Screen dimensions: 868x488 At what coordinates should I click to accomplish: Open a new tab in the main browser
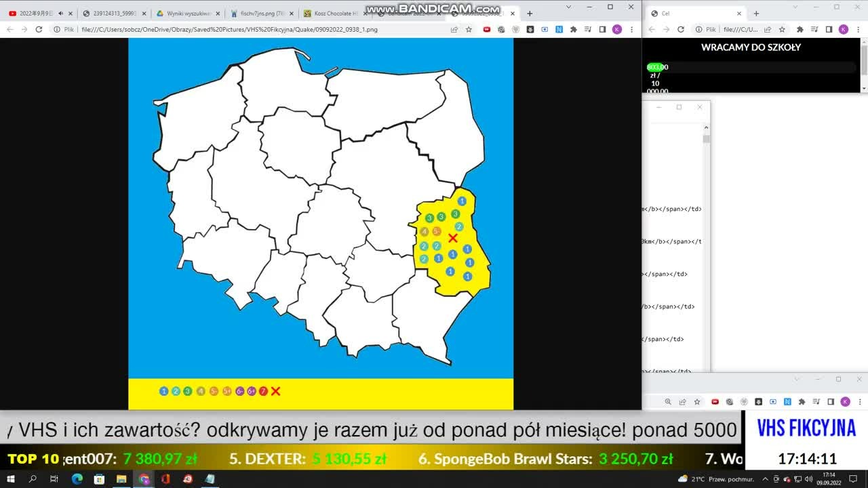pyautogui.click(x=530, y=14)
